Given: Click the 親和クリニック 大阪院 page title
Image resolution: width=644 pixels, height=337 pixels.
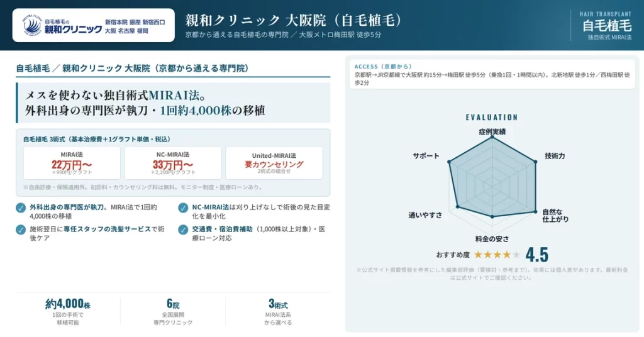Looking at the screenshot, I should (x=293, y=20).
